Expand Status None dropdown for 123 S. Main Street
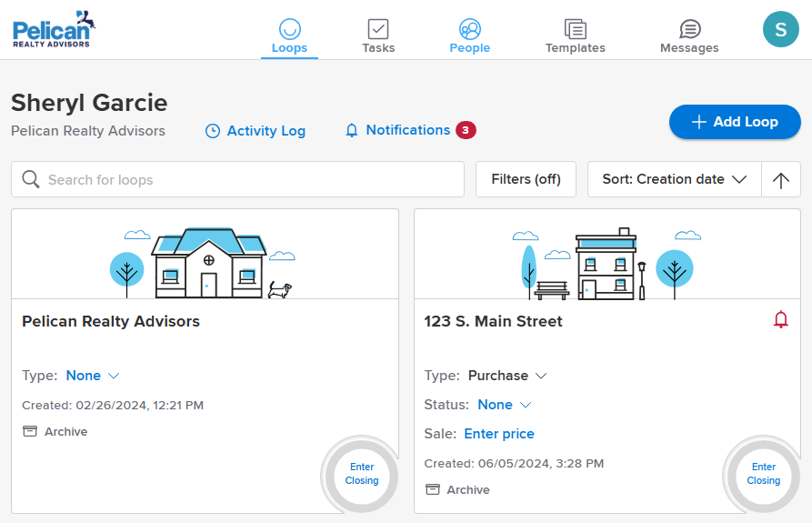This screenshot has height=523, width=812. pos(504,405)
